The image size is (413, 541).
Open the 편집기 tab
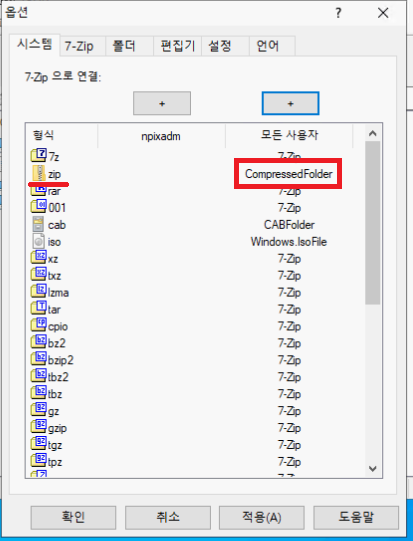178,46
